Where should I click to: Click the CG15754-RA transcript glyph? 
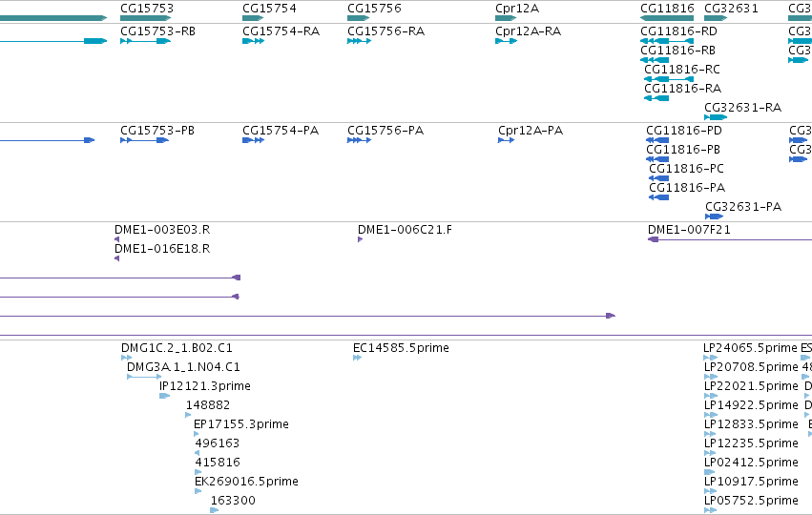[253, 41]
